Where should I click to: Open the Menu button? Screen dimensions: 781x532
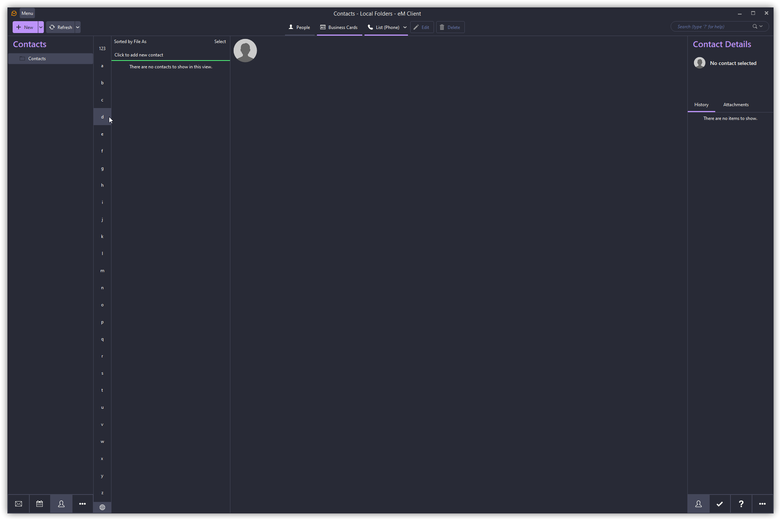(x=27, y=13)
